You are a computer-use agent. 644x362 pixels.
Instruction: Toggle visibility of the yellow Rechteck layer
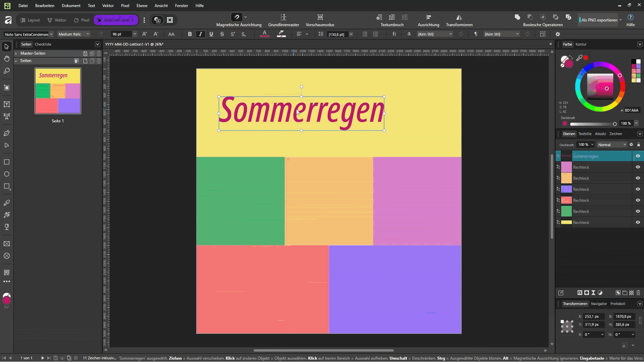click(x=638, y=223)
